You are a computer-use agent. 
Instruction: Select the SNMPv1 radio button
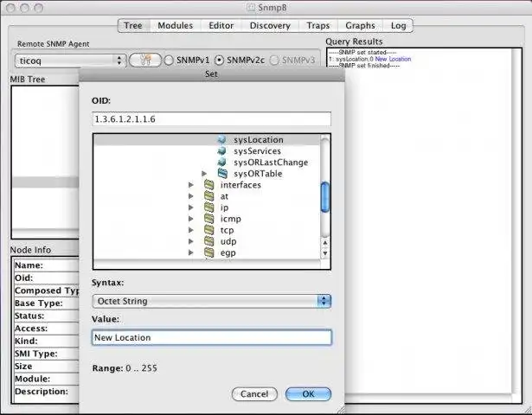[169, 61]
